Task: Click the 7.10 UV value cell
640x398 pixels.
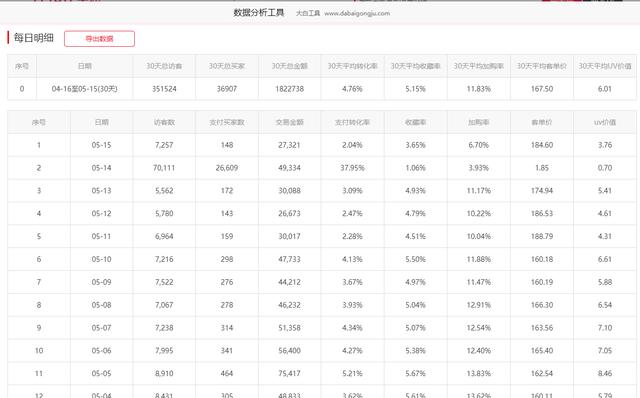Action: pos(605,328)
